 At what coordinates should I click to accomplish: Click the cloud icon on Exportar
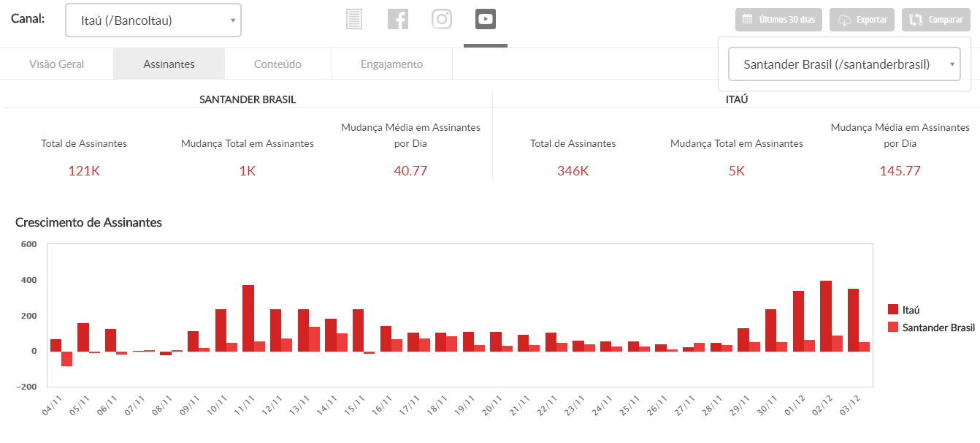tap(844, 20)
